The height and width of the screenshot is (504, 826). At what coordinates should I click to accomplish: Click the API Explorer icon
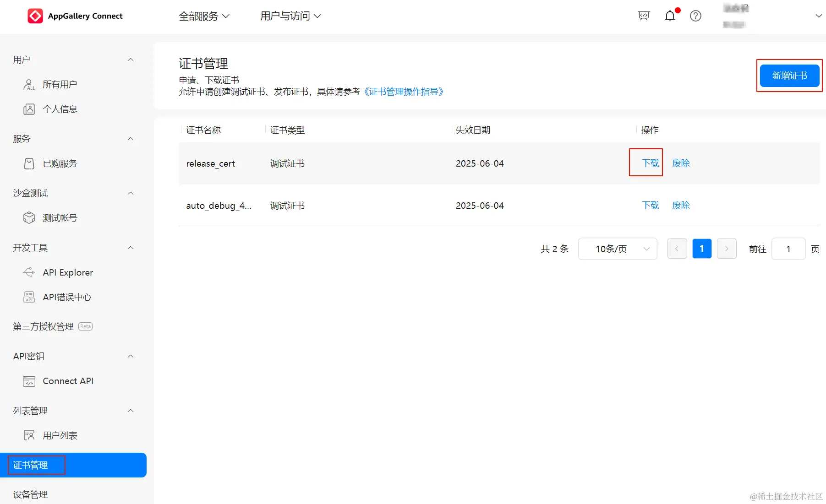(x=29, y=272)
